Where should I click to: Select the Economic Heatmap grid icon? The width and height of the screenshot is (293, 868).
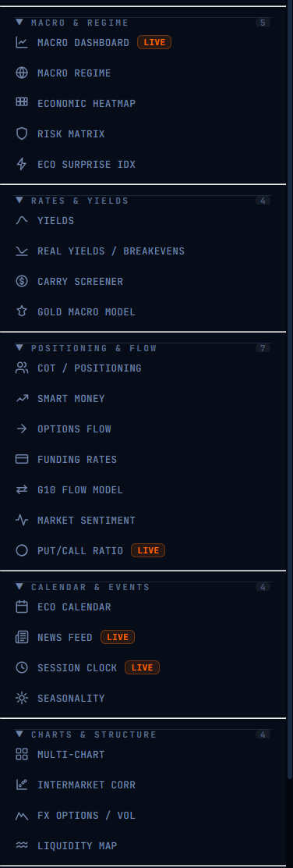22,102
